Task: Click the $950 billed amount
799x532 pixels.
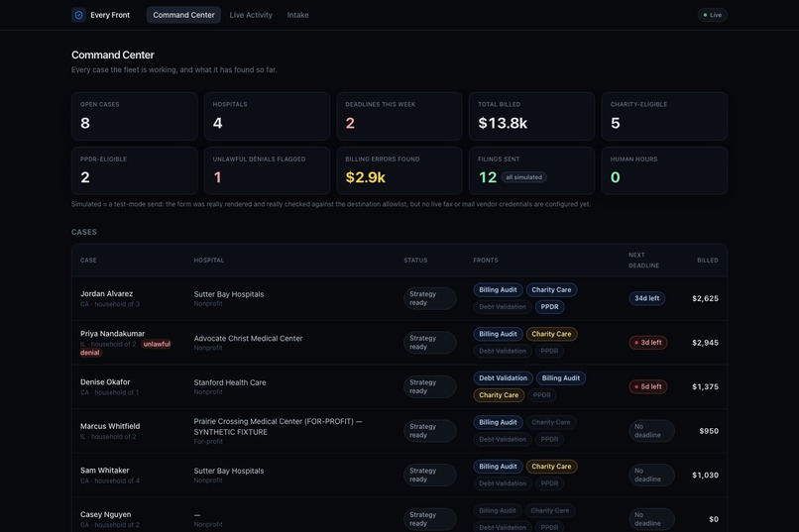Action: click(709, 431)
